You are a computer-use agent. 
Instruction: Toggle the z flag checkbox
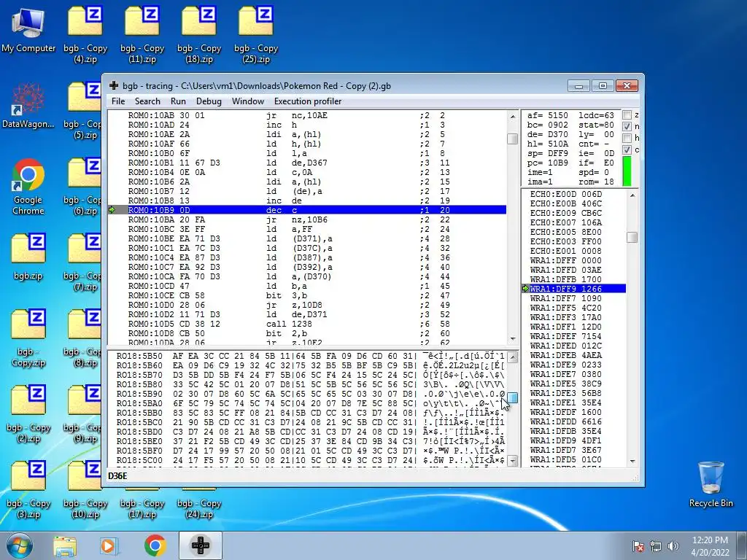click(x=627, y=114)
